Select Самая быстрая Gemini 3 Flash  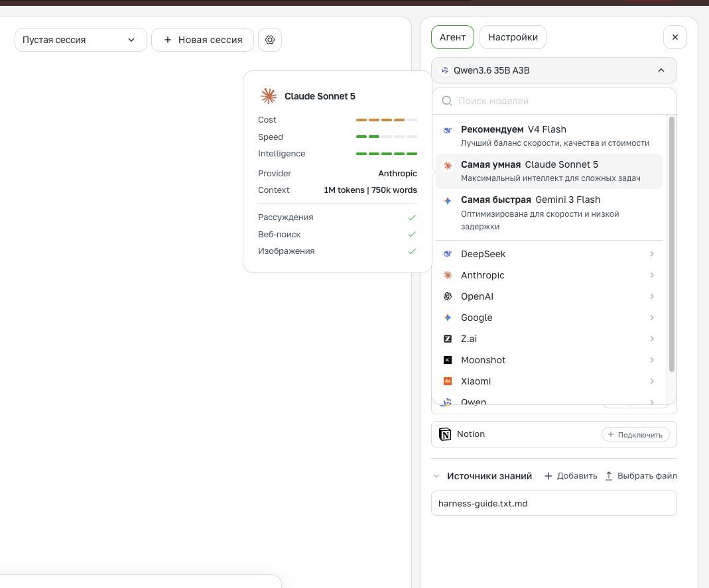pos(549,213)
